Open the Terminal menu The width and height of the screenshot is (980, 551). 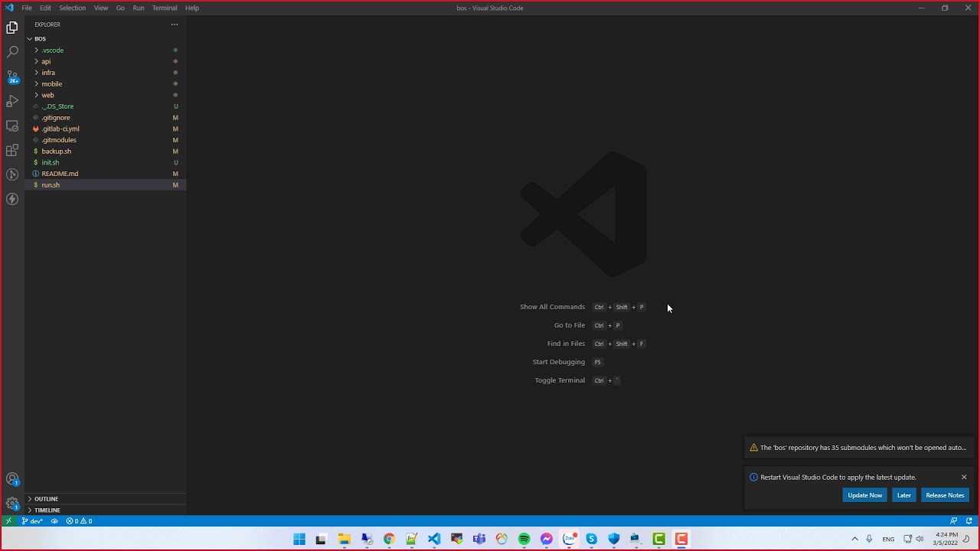point(165,8)
